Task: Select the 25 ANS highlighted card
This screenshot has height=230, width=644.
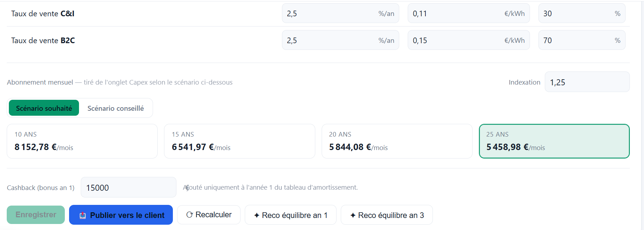Action: pyautogui.click(x=554, y=141)
